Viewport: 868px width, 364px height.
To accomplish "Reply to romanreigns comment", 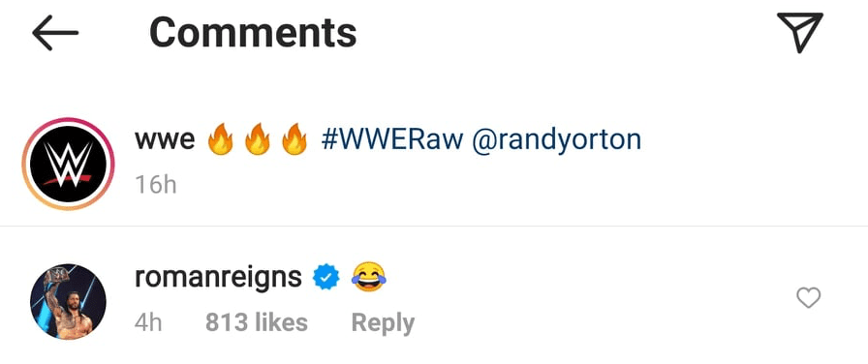I will 383,323.
